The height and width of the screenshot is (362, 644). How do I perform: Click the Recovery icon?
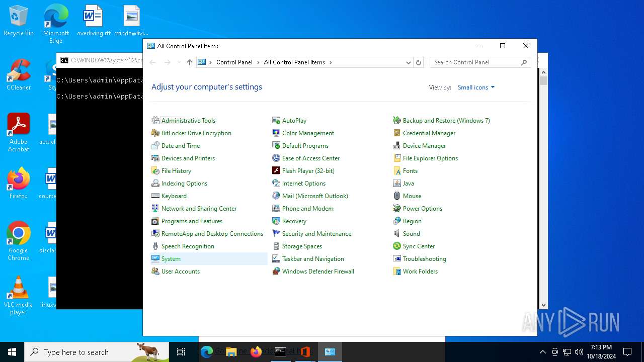[x=276, y=221]
